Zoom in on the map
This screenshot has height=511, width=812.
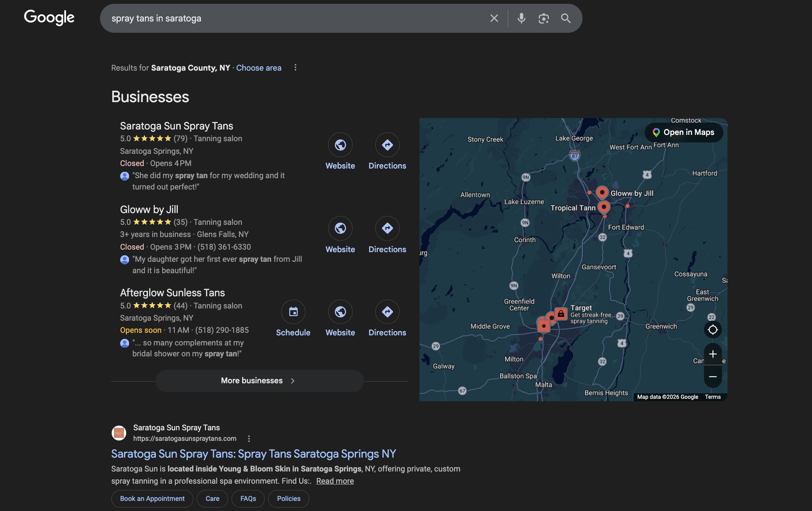[x=713, y=354]
